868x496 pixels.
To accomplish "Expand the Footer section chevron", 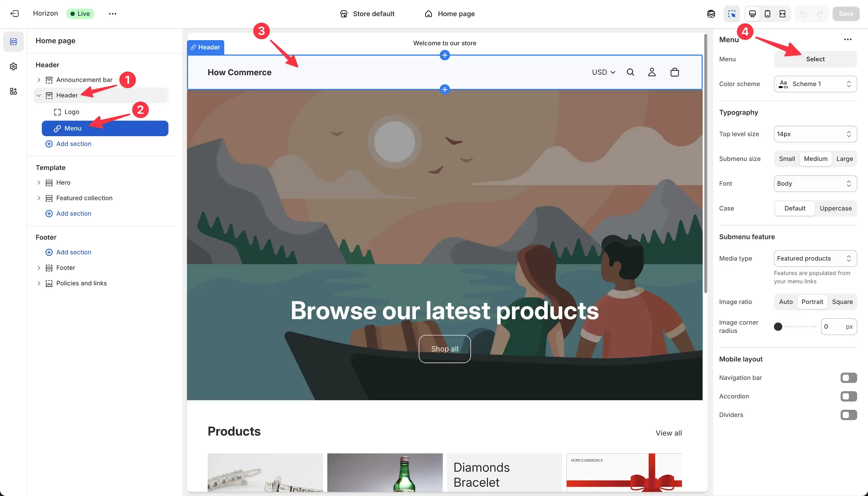I will click(x=39, y=268).
